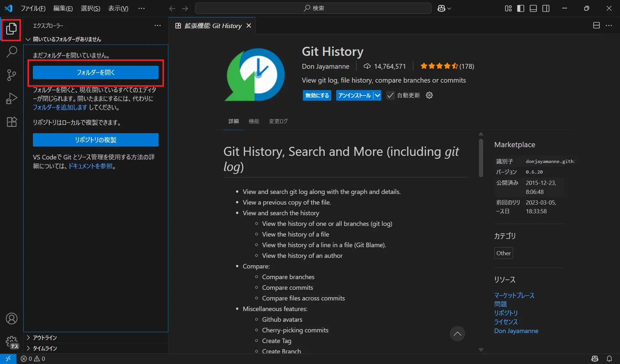Open the documentation reference link

pyautogui.click(x=90, y=166)
